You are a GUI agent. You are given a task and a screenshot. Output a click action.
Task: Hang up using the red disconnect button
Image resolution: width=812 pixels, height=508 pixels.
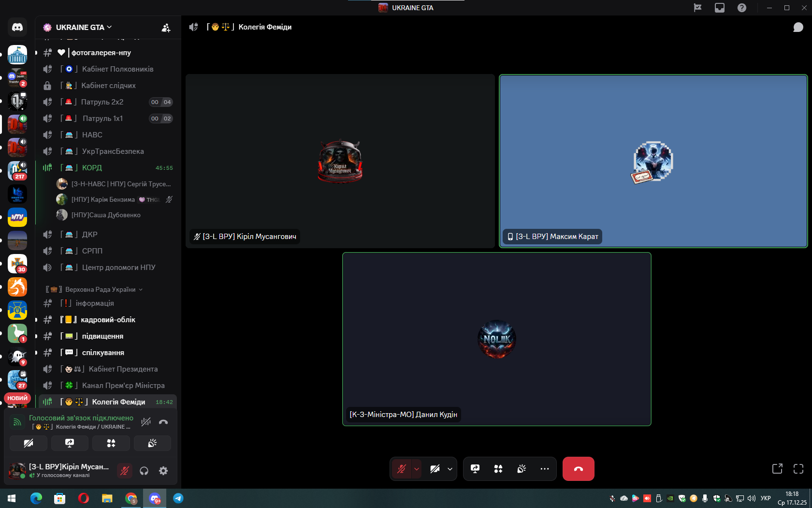(x=579, y=469)
